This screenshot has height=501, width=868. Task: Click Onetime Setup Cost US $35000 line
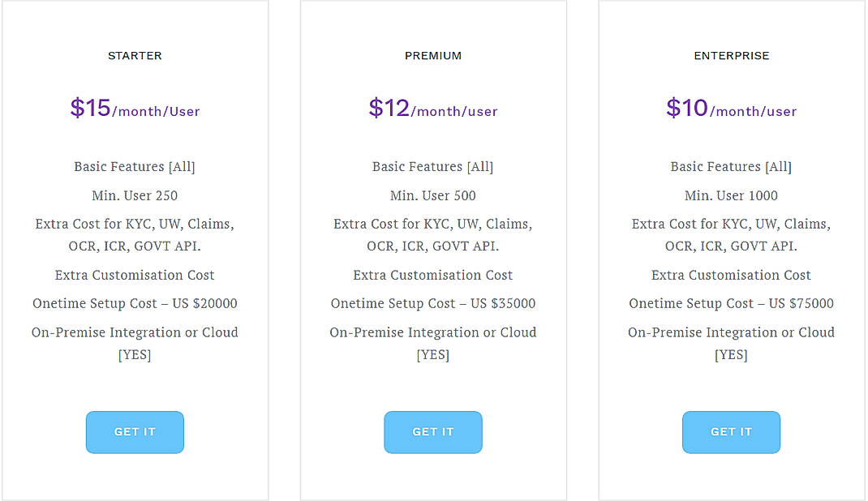coord(433,303)
